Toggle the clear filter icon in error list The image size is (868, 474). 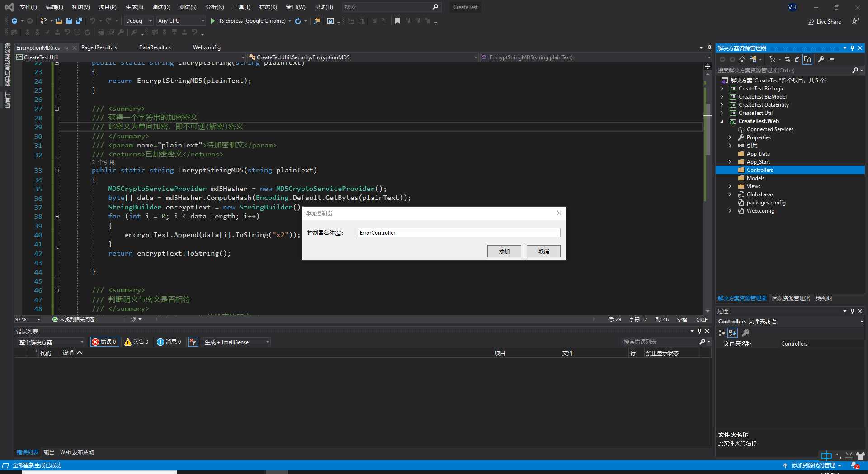pyautogui.click(x=193, y=342)
